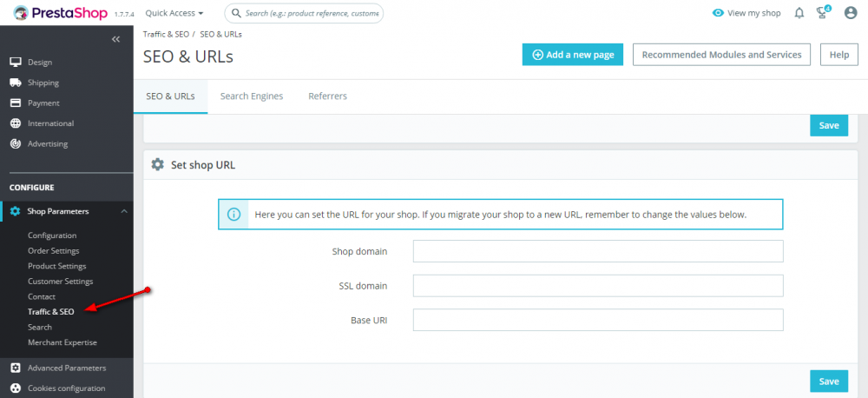Screen dimensions: 868x398
Task: Click the International globe icon
Action: point(15,123)
